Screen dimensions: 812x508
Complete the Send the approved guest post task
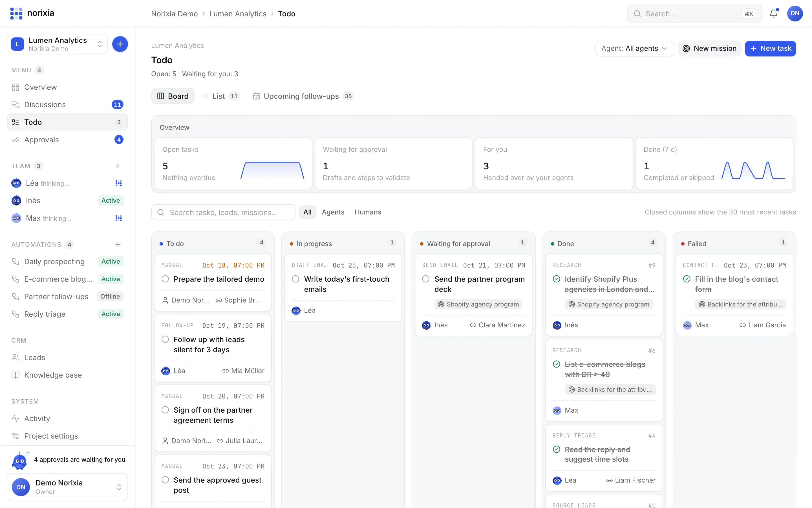click(x=165, y=480)
